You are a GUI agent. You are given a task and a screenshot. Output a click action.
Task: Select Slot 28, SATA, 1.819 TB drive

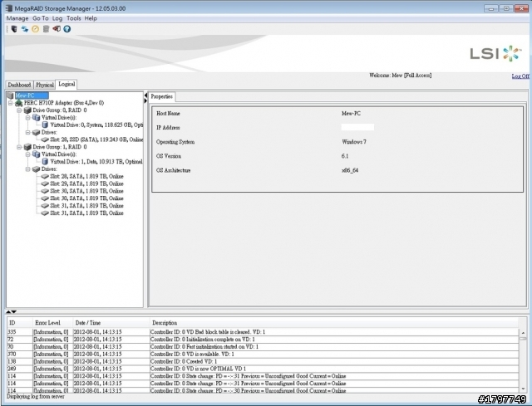point(86,176)
